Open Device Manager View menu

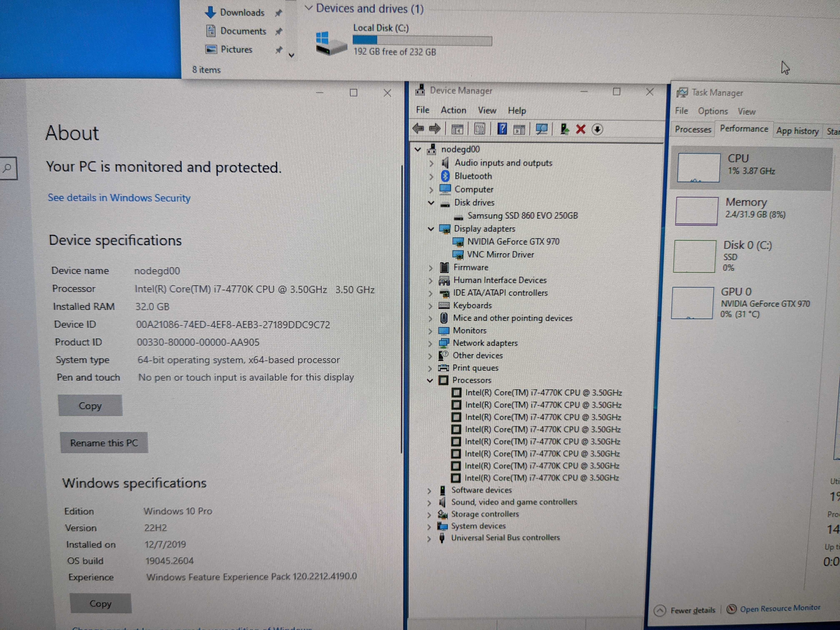[x=487, y=110]
